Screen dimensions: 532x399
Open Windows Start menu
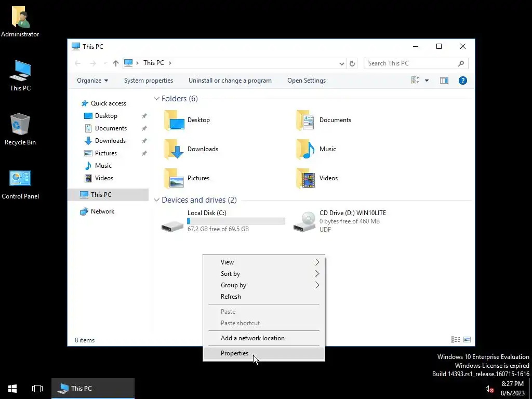click(12, 389)
